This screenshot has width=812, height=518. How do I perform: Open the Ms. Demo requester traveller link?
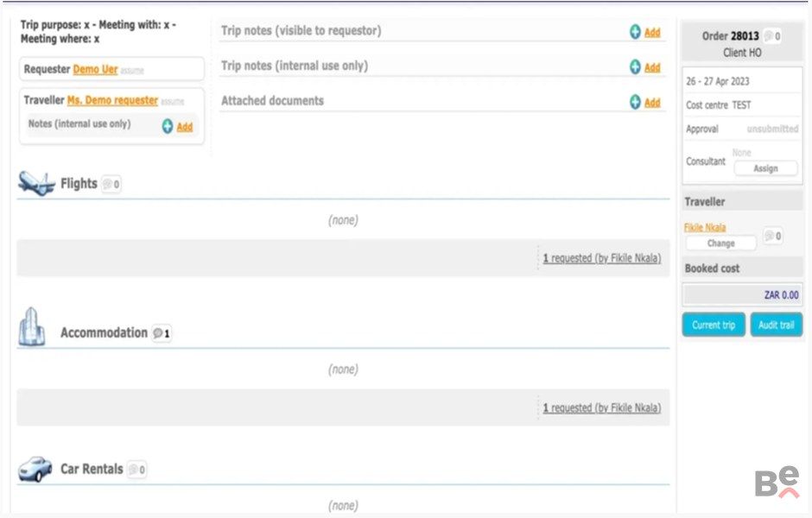(112, 100)
